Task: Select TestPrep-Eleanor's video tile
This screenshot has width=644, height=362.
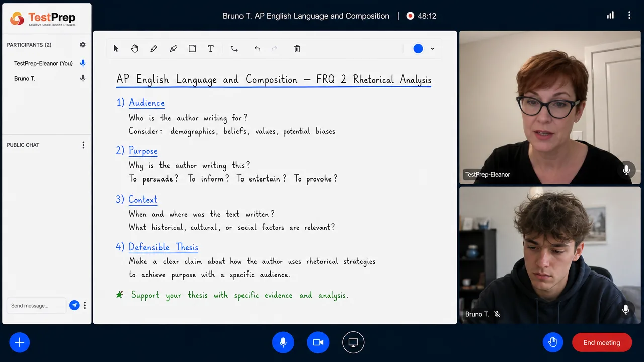Action: click(x=550, y=108)
